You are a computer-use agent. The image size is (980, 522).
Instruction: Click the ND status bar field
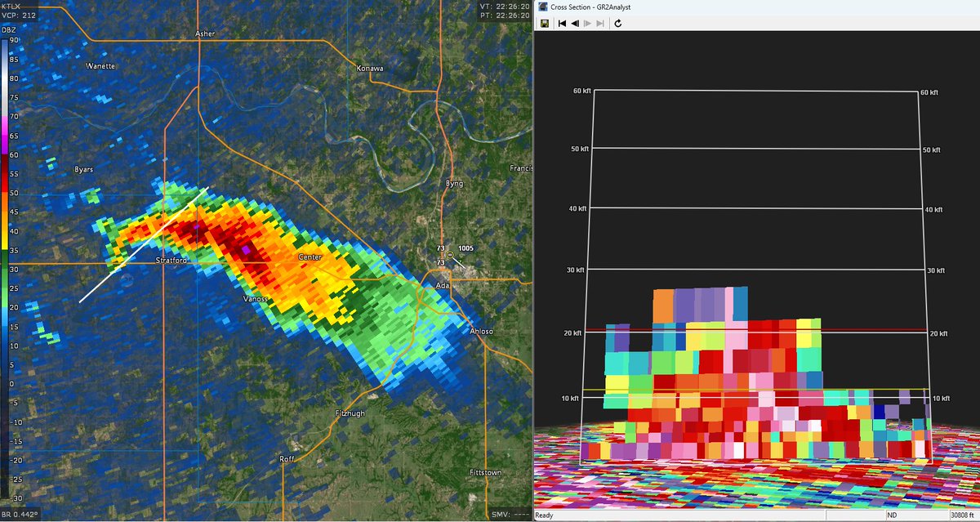coord(892,515)
